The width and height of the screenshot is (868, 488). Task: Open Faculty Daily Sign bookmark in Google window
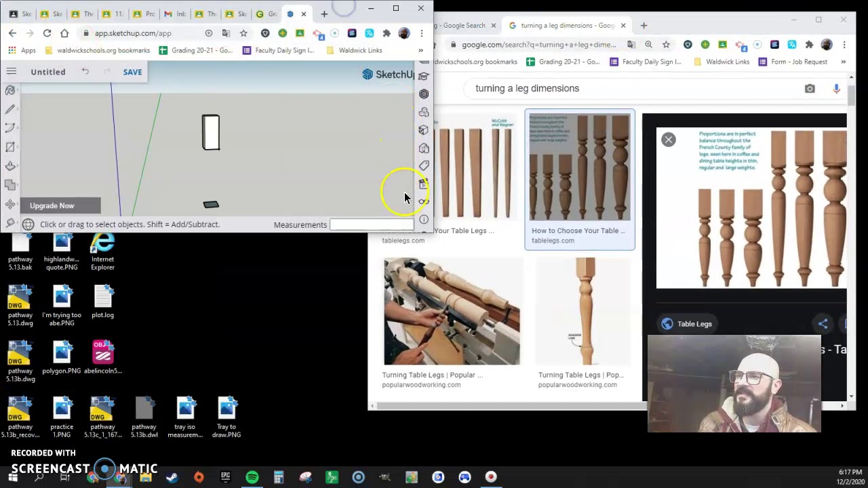tap(646, 62)
